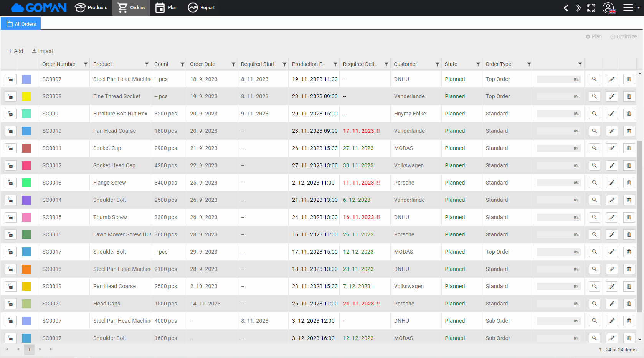Edit order SC0008 with pencil icon
Viewport: 644px width, 358px height.
click(612, 96)
